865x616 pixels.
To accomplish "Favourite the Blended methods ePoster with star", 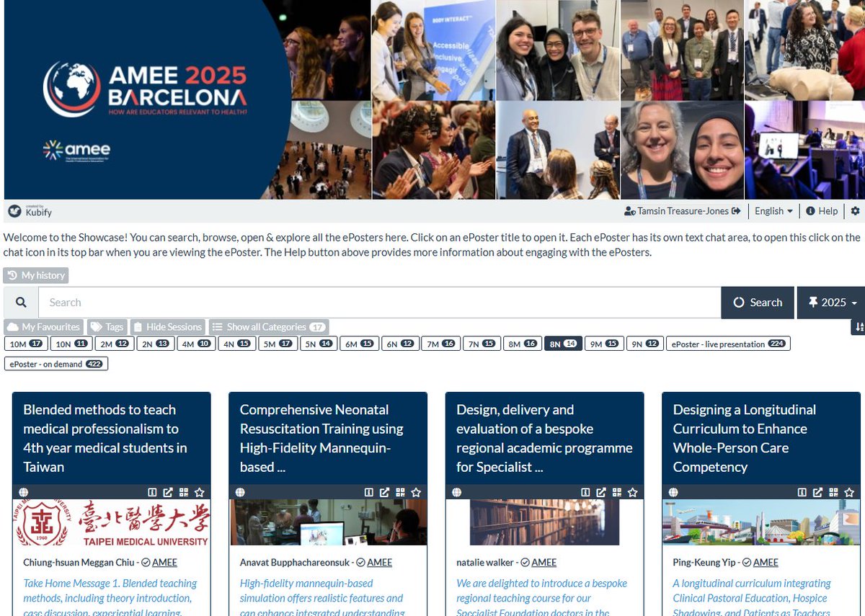I will [200, 492].
